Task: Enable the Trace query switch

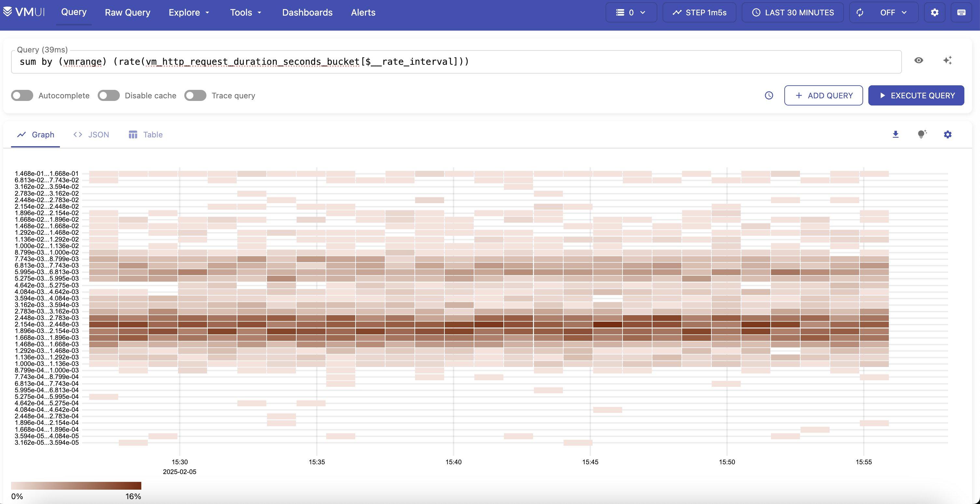Action: (195, 95)
